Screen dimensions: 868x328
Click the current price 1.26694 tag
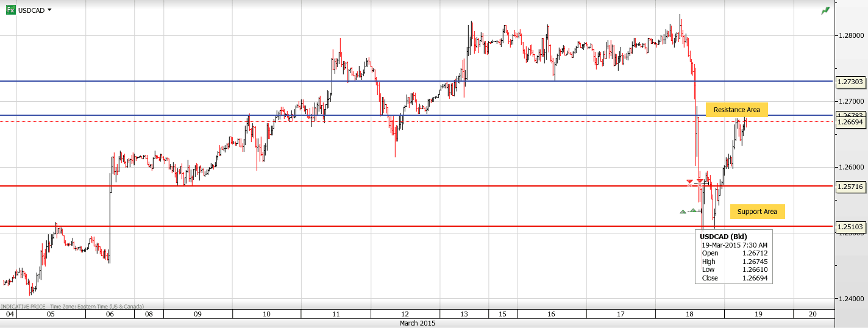(x=850, y=122)
